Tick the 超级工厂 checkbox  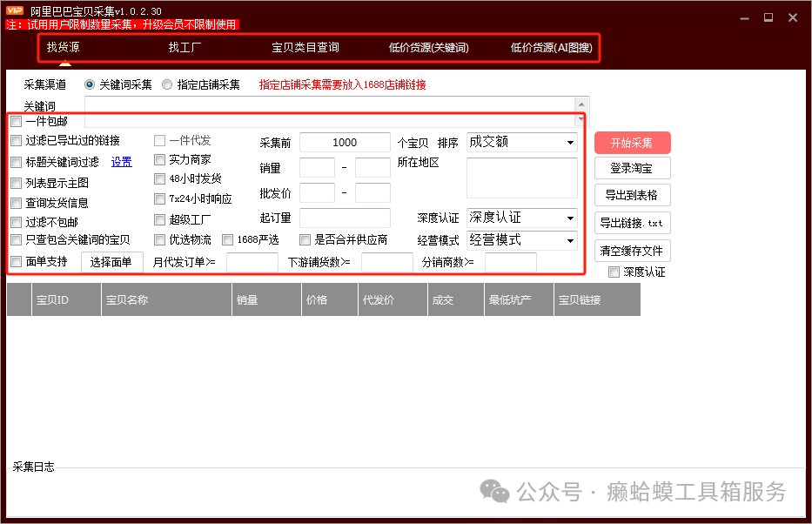159,220
